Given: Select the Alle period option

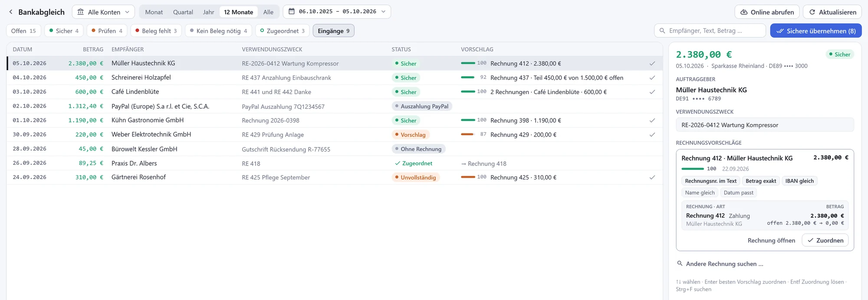Looking at the screenshot, I should click(269, 12).
